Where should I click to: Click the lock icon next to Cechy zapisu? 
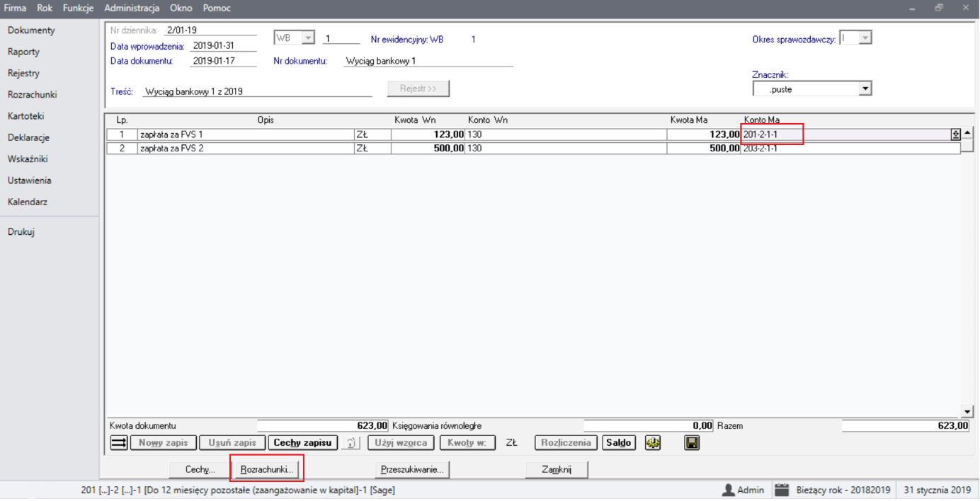(x=351, y=443)
